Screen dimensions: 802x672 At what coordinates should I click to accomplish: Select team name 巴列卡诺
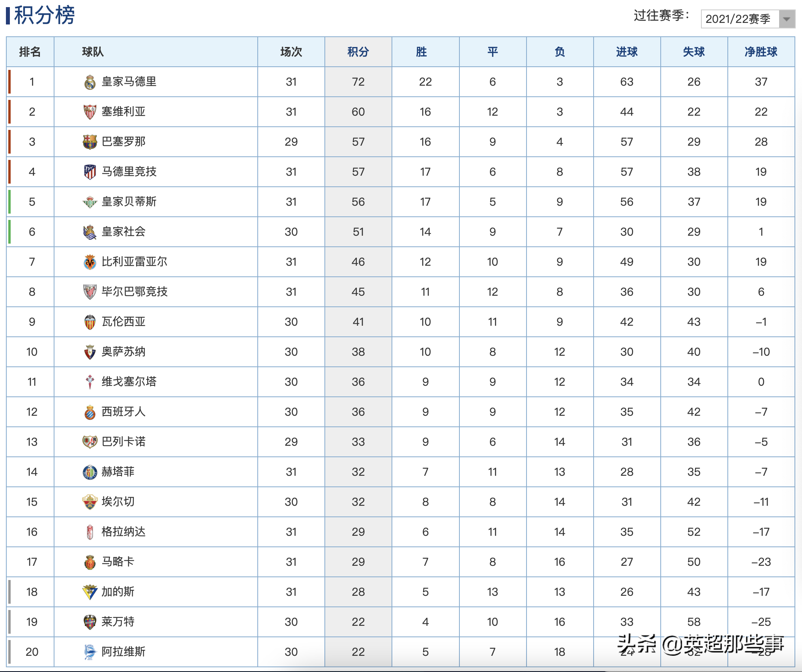click(124, 442)
